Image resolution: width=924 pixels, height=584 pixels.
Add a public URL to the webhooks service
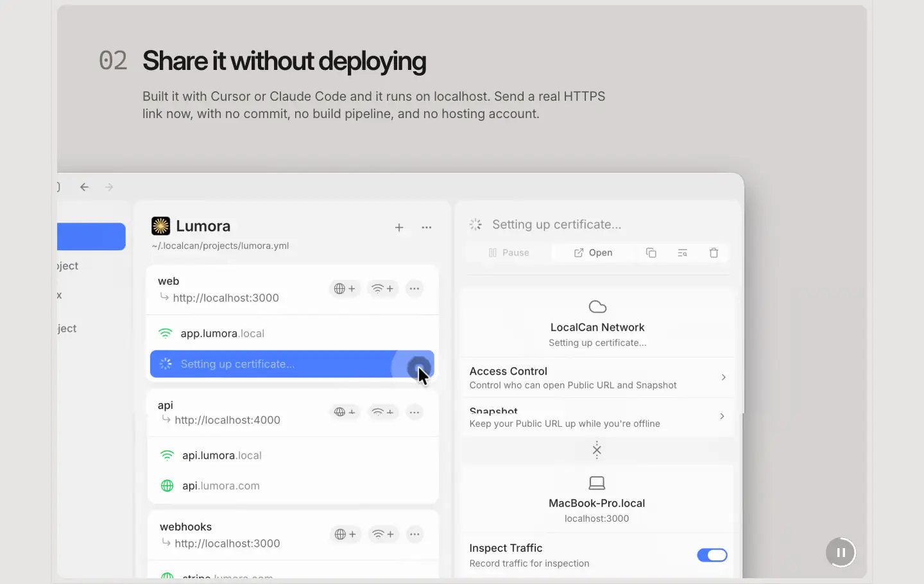click(345, 535)
